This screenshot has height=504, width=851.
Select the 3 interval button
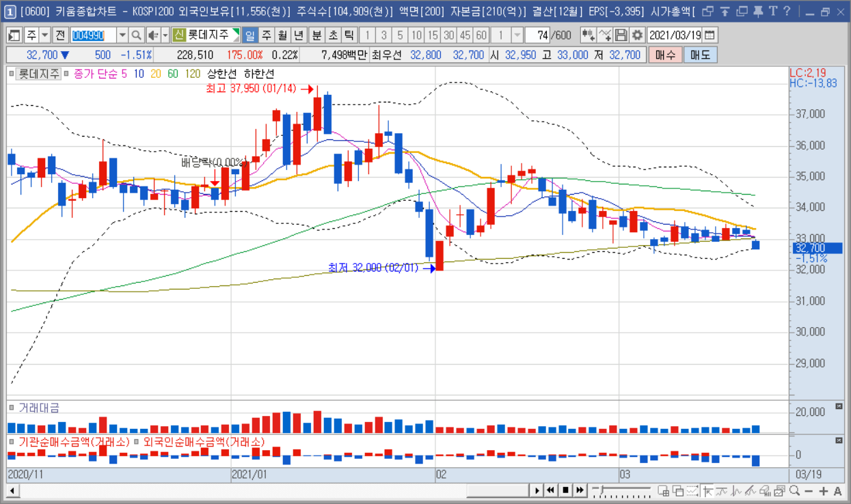(383, 36)
